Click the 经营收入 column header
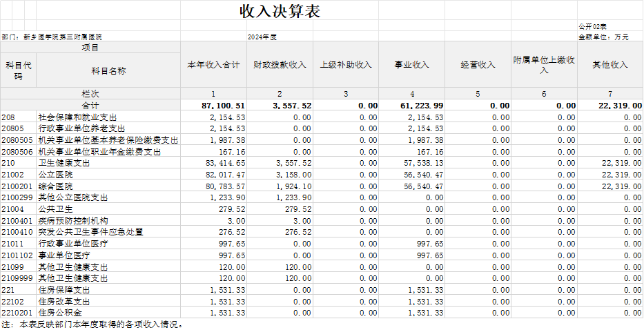The image size is (644, 330). (x=478, y=65)
